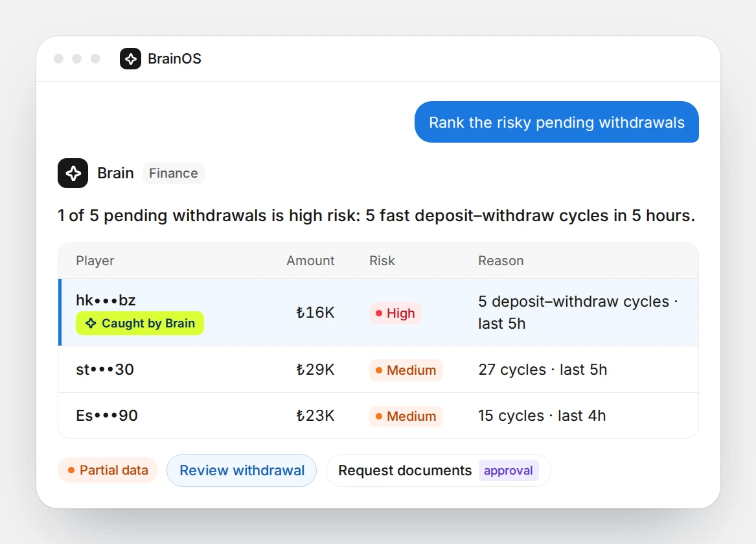756x544 pixels.
Task: Click the '27 cycles · last 5h' reason
Action: [542, 370]
